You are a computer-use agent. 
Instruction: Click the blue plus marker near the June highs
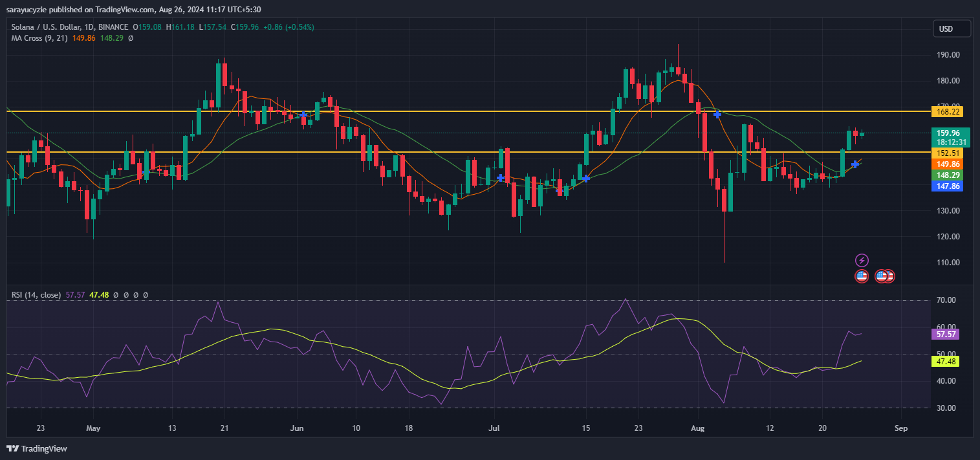click(x=303, y=115)
